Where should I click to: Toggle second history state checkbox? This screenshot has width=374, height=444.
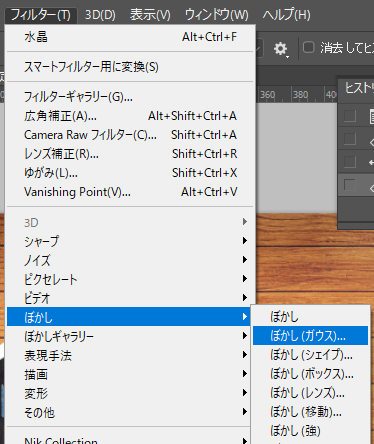[350, 139]
